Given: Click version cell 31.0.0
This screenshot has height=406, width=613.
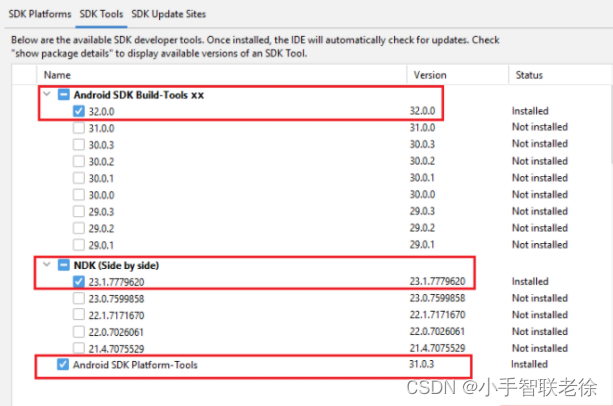Looking at the screenshot, I should 422,127.
